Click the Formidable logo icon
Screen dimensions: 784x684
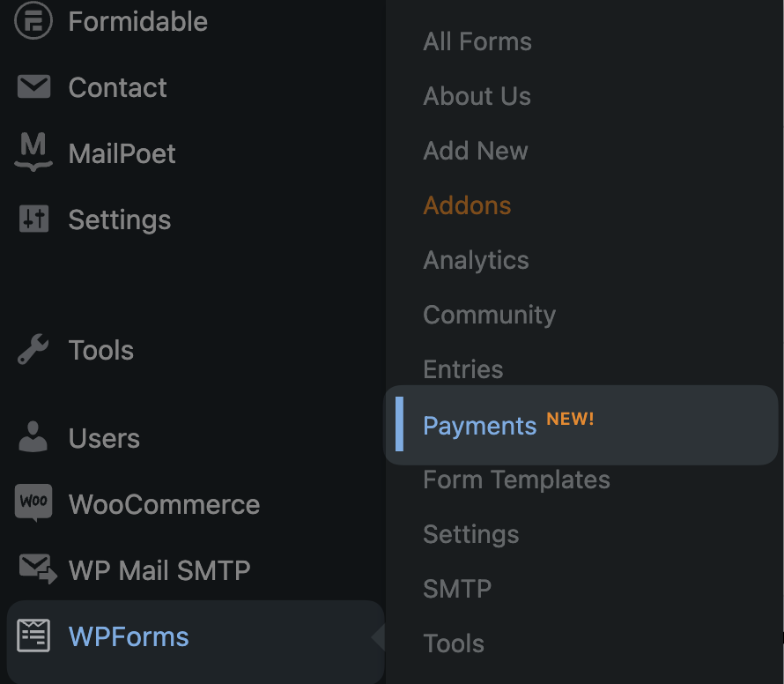tap(33, 20)
